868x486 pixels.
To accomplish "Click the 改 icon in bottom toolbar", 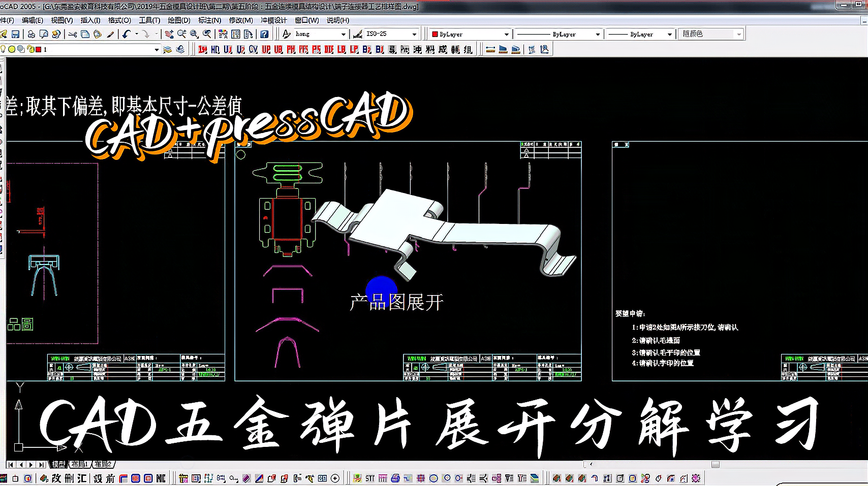I will tap(56, 478).
